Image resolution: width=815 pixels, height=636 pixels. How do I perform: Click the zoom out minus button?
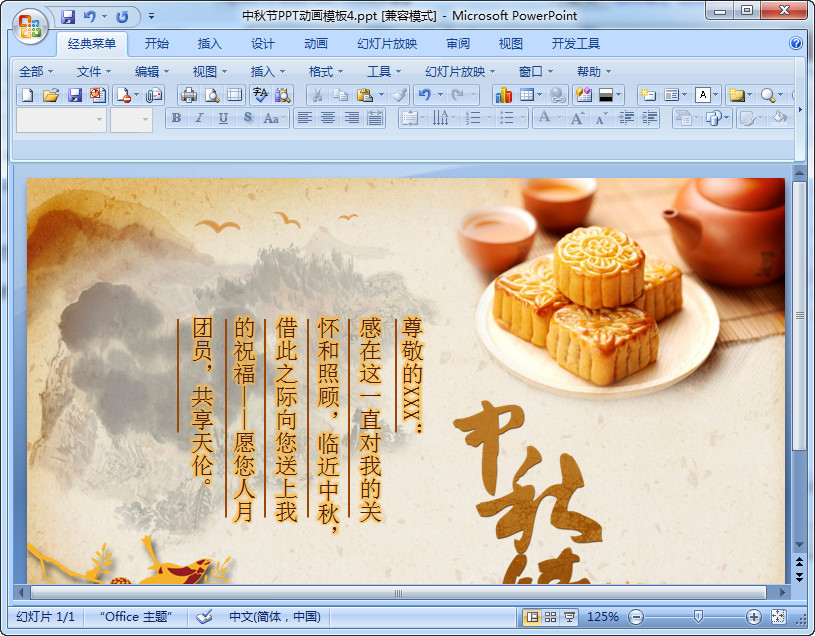click(636, 617)
